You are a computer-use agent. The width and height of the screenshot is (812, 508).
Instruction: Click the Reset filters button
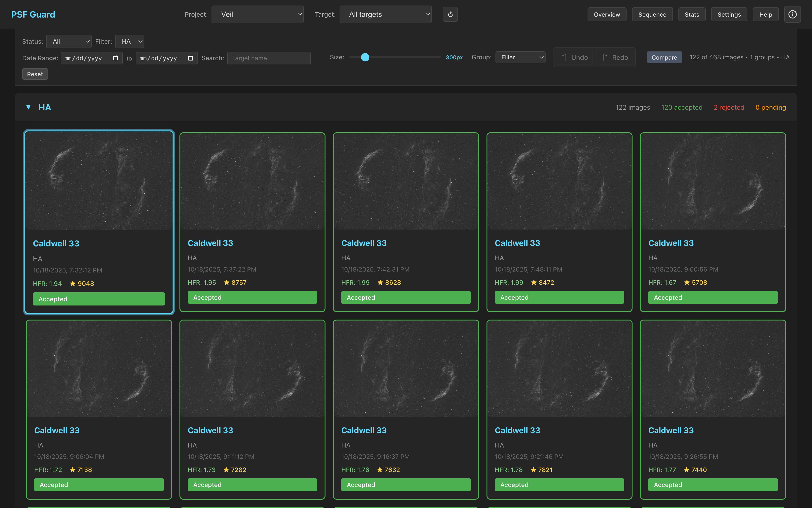35,74
